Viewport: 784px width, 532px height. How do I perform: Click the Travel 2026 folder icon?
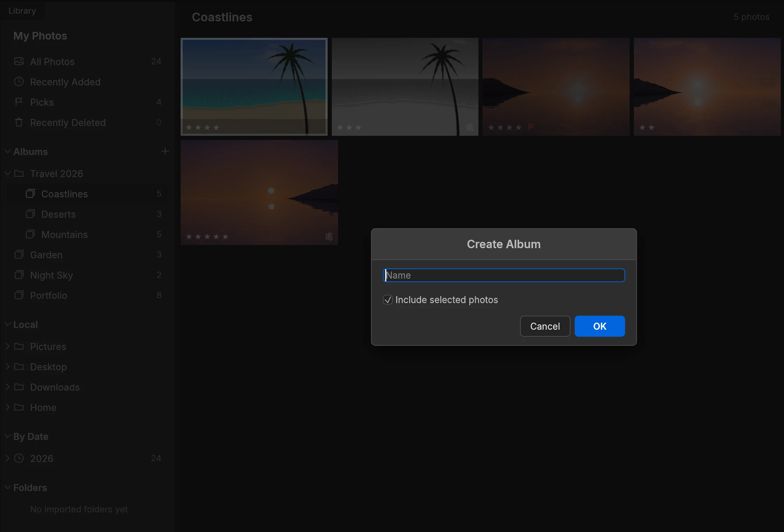(x=19, y=174)
